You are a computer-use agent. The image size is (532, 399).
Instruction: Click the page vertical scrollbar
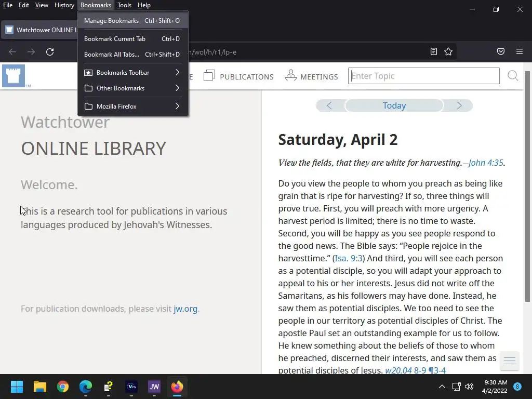[527, 187]
